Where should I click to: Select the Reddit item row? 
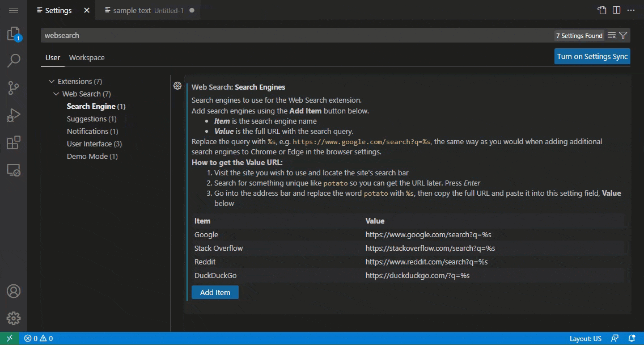tap(409, 262)
